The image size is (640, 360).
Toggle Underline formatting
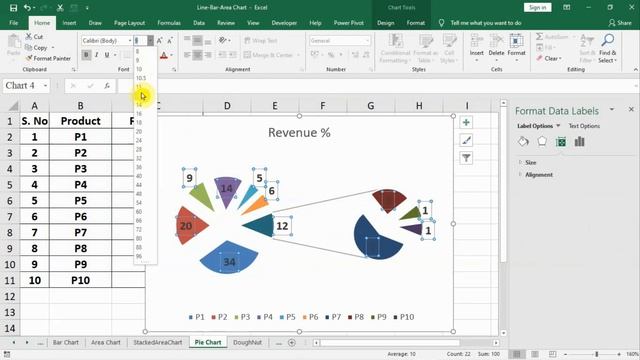click(107, 55)
